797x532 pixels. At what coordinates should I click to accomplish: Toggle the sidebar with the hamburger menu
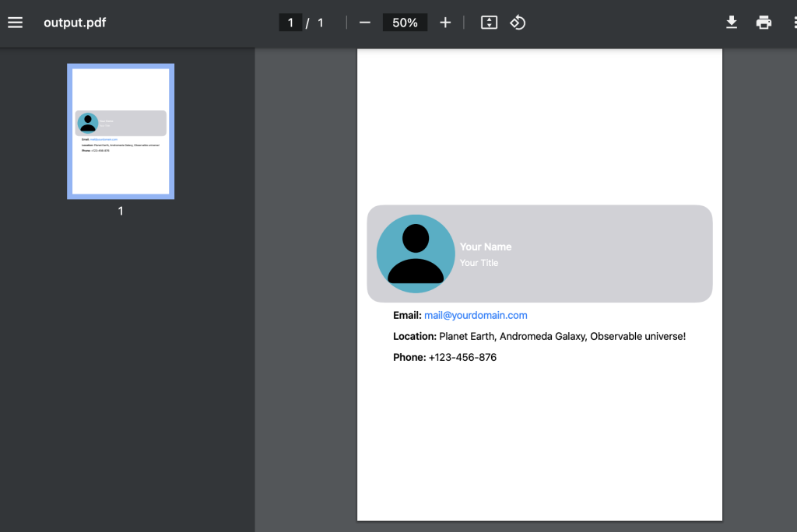click(x=16, y=23)
